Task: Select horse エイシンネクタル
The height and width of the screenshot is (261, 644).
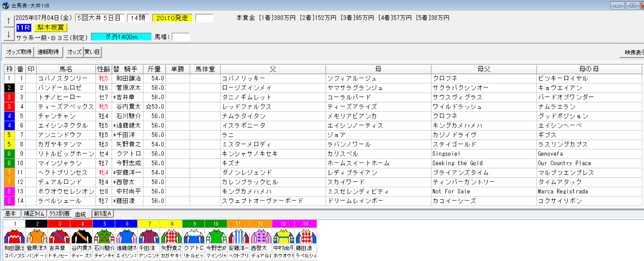Action: [x=63, y=125]
